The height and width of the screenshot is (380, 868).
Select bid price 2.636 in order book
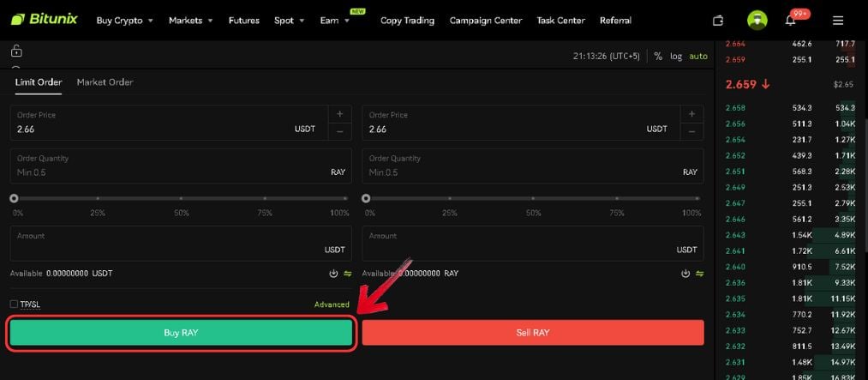coord(735,283)
